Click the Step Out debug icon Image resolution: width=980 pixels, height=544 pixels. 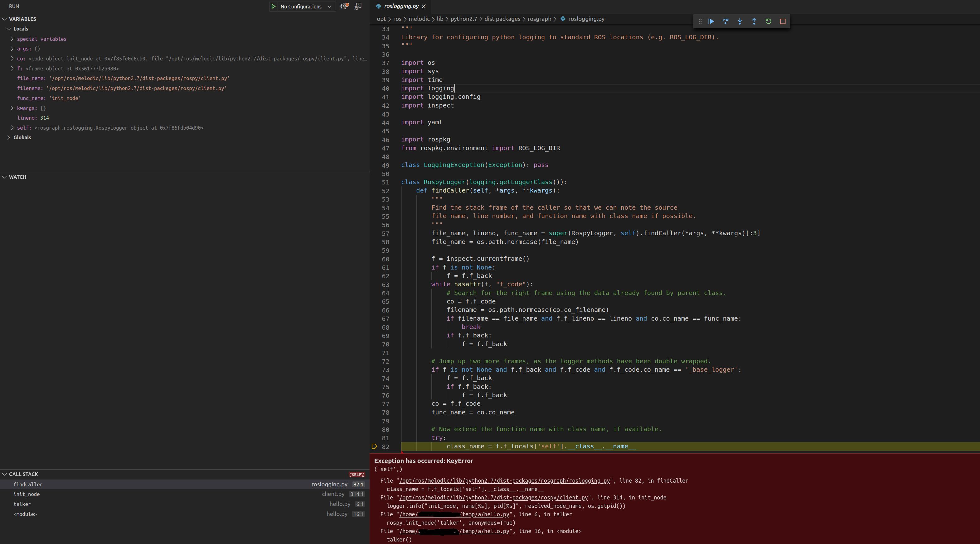click(754, 21)
